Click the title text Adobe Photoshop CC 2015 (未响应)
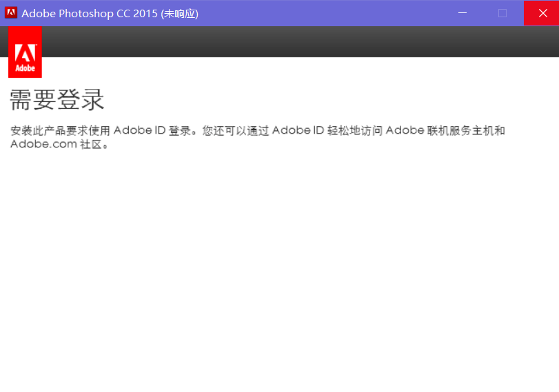The height and width of the screenshot is (392, 559). click(x=110, y=14)
